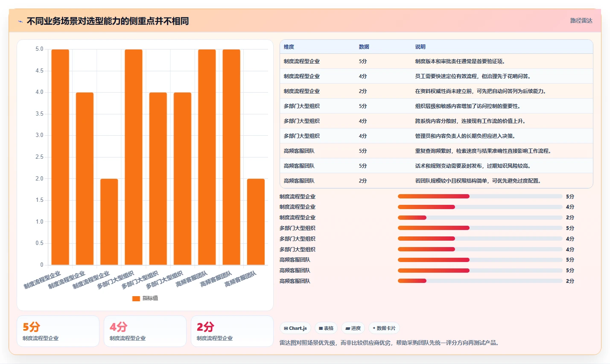Click the 制度流程型企业 4分 progress bar
This screenshot has height=364, width=610.
(x=480, y=207)
